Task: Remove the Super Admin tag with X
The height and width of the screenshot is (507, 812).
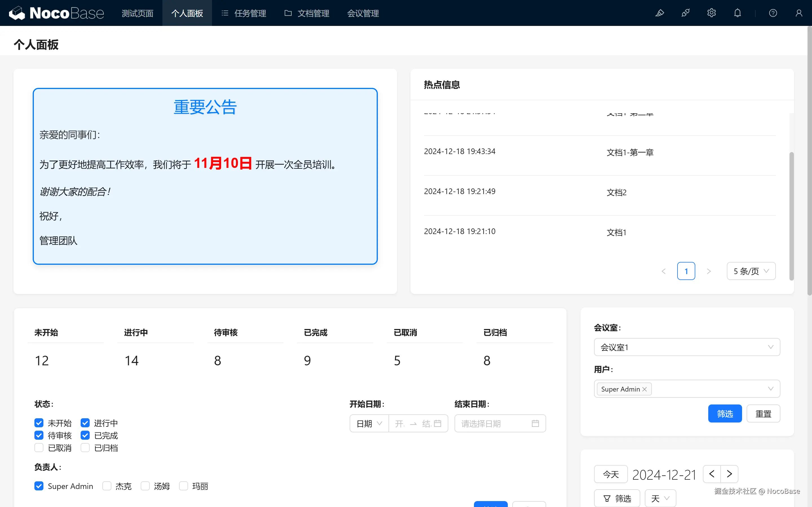Action: 644,389
